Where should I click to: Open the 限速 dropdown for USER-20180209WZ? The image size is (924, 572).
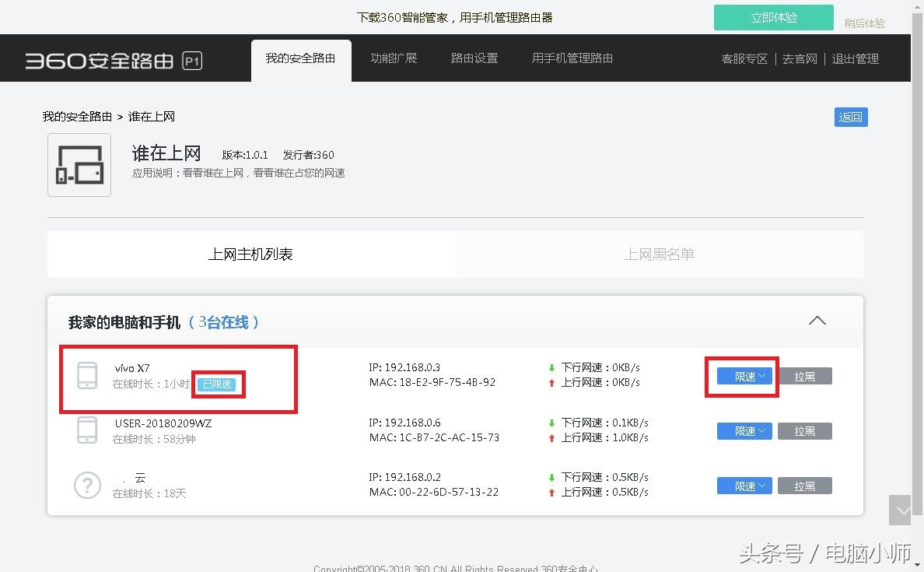point(744,430)
